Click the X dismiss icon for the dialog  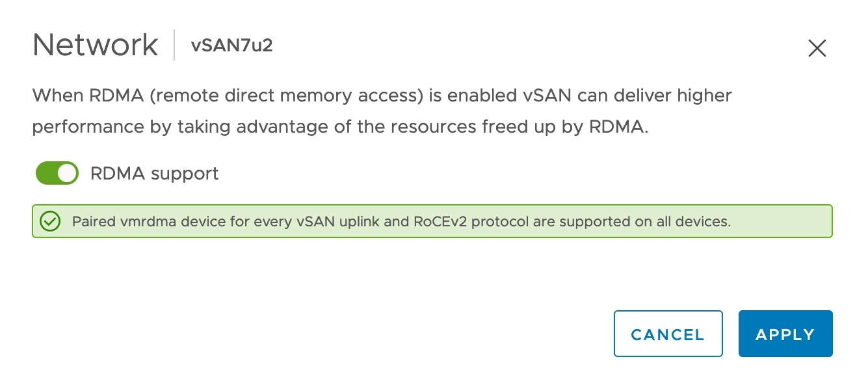(x=817, y=47)
